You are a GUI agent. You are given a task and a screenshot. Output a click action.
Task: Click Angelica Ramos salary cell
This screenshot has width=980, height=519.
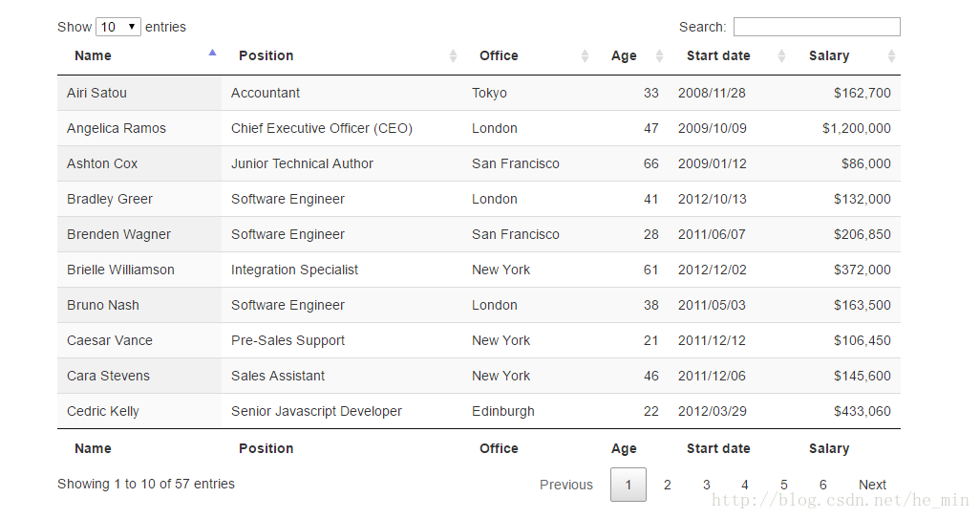click(856, 128)
